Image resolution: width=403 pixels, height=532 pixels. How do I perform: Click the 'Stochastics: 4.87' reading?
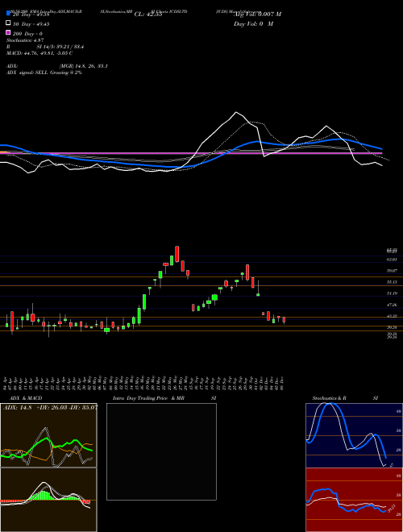[25, 40]
